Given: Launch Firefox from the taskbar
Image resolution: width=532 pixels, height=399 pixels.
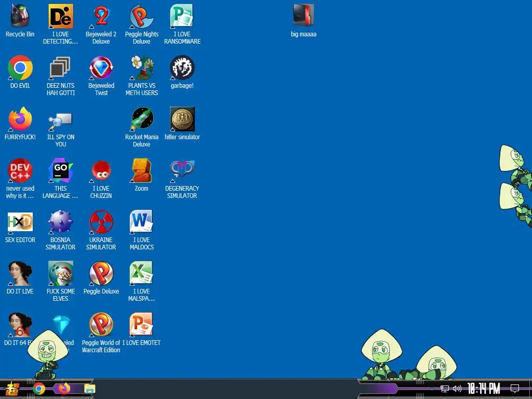Looking at the screenshot, I should click(64, 389).
